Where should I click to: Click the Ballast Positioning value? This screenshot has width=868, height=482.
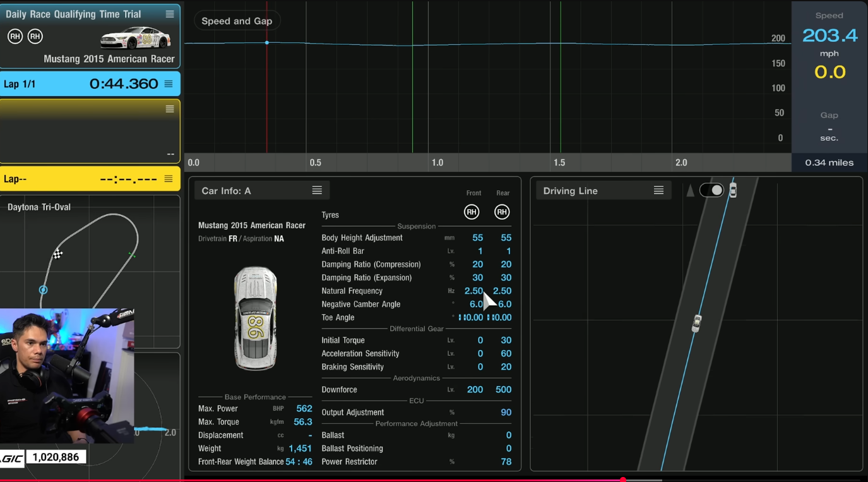click(508, 448)
